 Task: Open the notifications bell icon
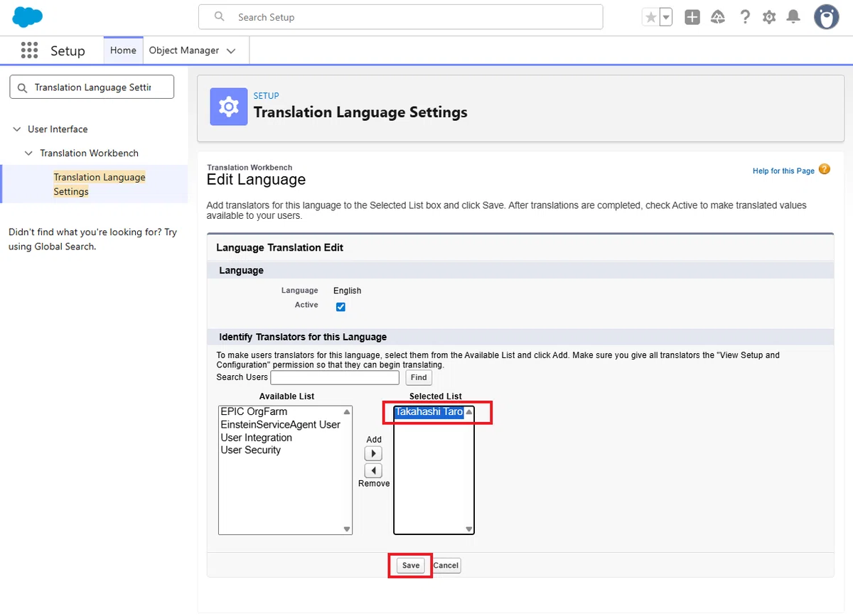tap(794, 17)
